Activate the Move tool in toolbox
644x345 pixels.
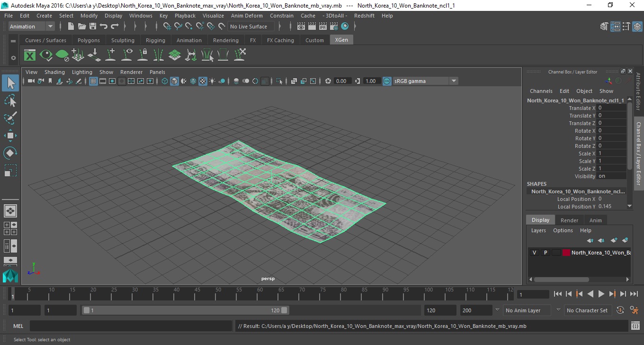pos(10,136)
